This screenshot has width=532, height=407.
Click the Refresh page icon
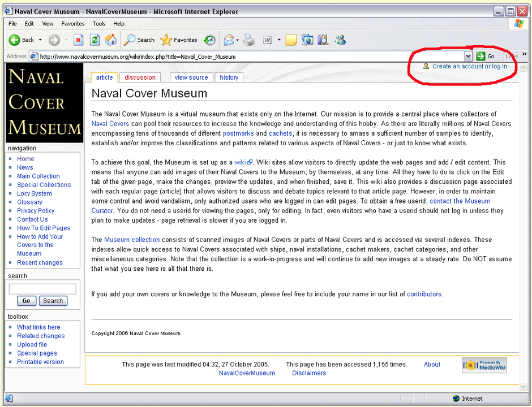[95, 40]
